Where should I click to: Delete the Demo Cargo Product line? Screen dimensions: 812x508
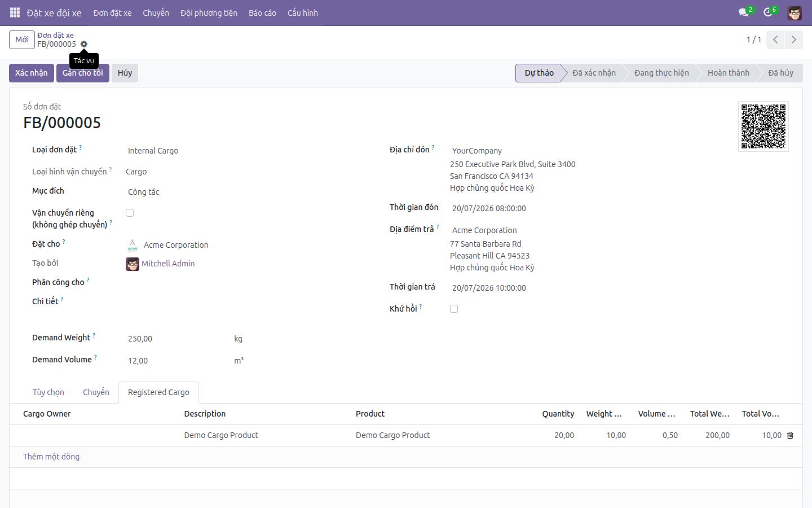pos(790,435)
